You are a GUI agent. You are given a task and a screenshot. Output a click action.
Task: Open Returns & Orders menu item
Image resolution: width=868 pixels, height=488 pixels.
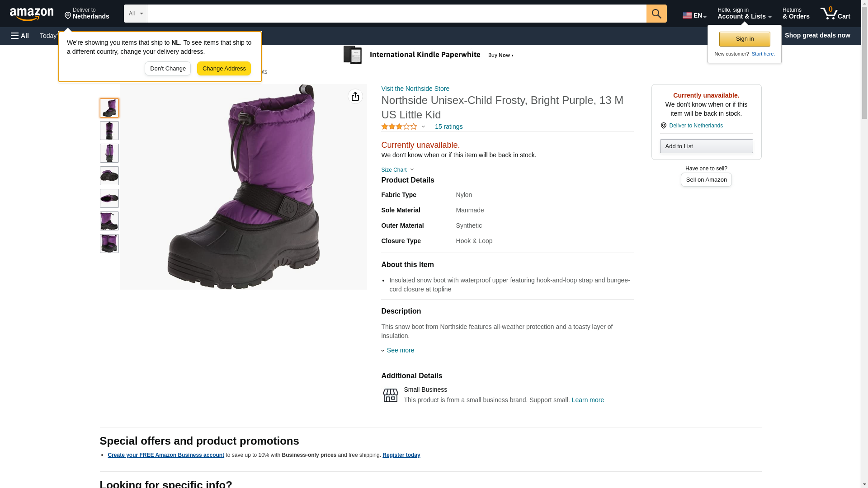796,14
